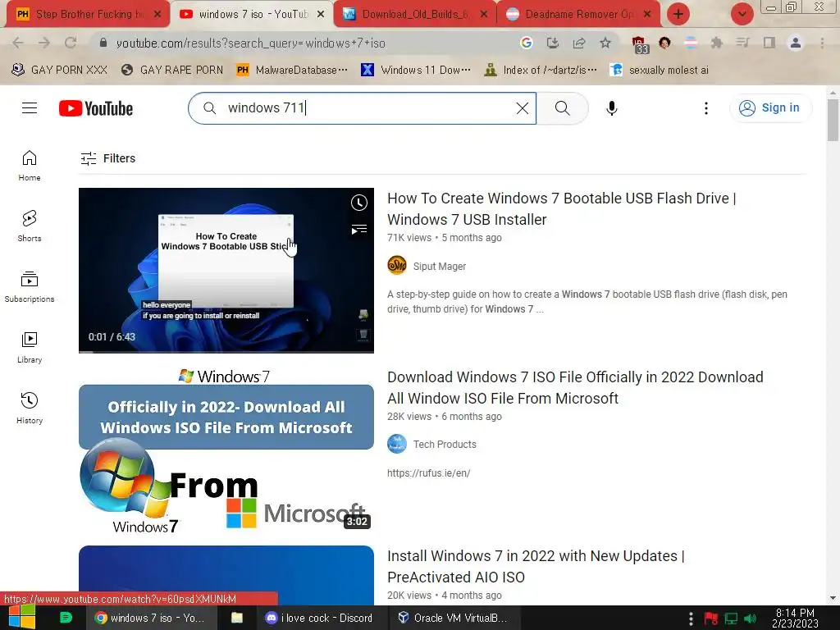This screenshot has width=840, height=630.
Task: Click Siput Mager channel avatar
Action: [397, 265]
